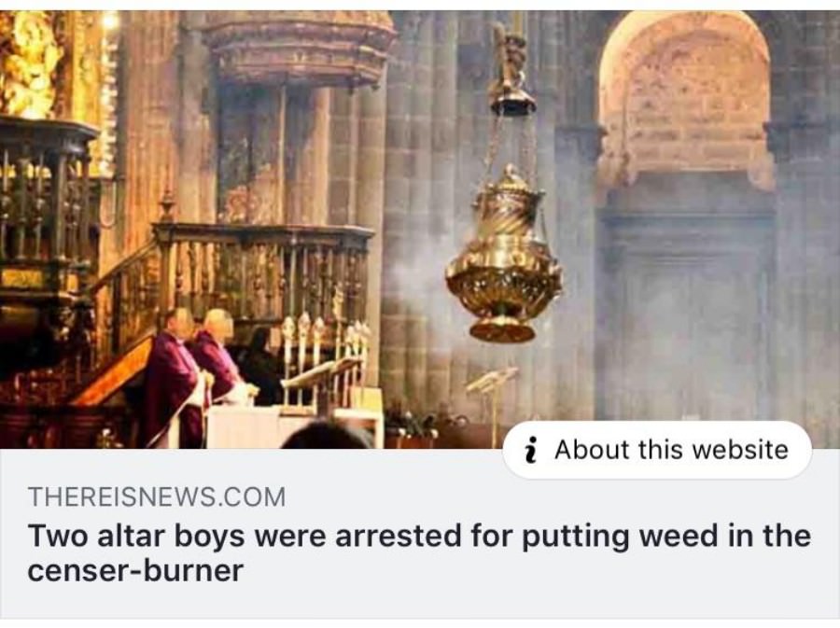Open the altar boys arrested headline
Screen dimensions: 840x628
point(419,553)
